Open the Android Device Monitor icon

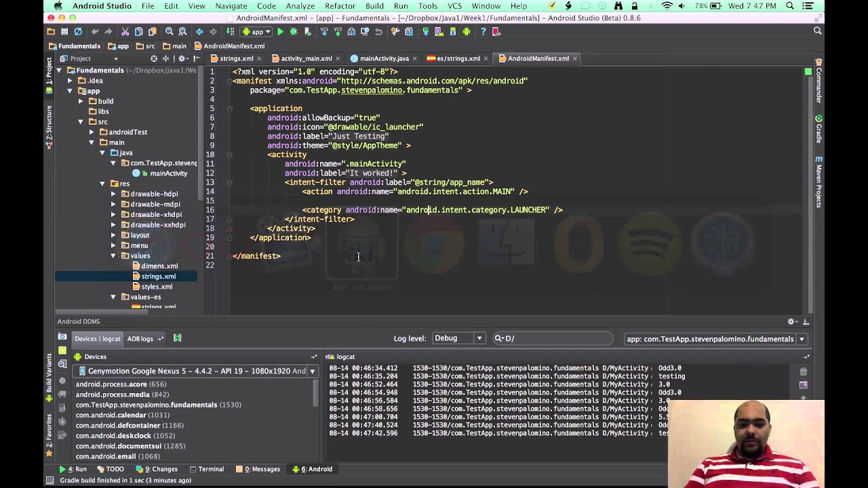pos(467,32)
